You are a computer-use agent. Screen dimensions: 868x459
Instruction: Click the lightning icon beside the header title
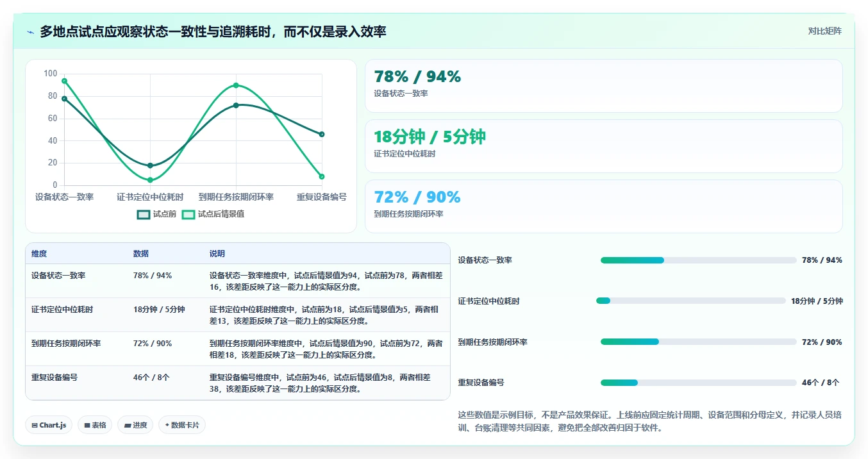pyautogui.click(x=30, y=32)
